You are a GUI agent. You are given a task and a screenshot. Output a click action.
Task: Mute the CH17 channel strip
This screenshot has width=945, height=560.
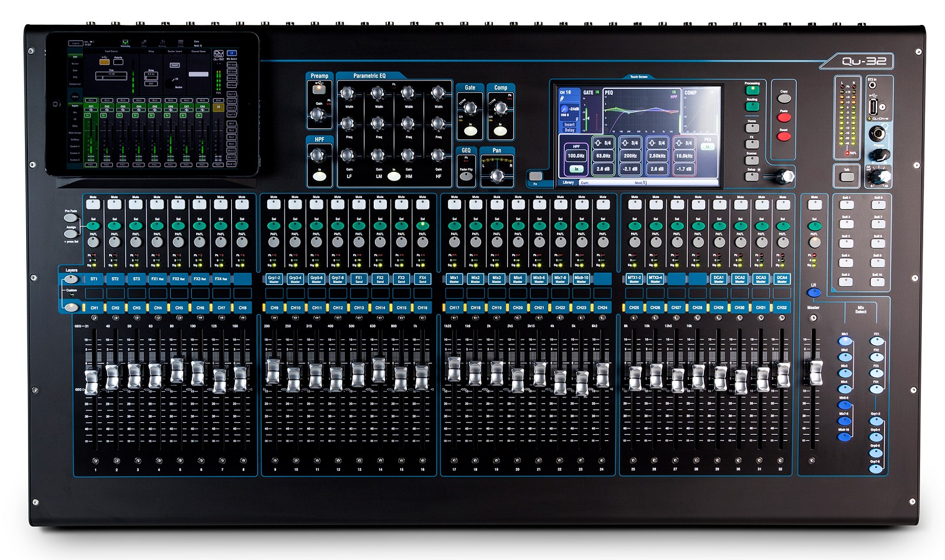454,204
